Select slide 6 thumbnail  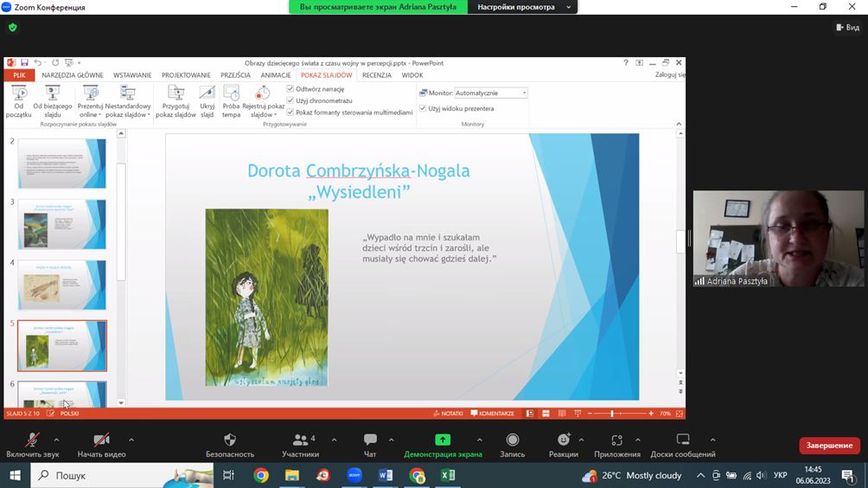click(62, 395)
